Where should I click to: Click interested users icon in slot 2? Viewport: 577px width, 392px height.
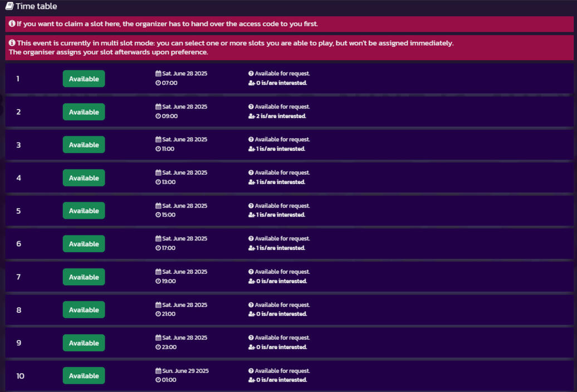[x=251, y=116]
